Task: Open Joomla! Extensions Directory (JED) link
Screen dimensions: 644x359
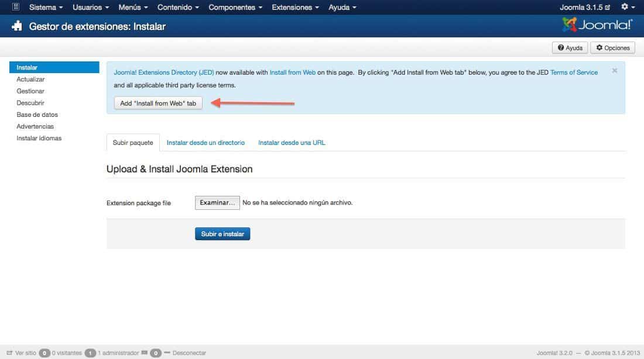Action: (x=164, y=73)
